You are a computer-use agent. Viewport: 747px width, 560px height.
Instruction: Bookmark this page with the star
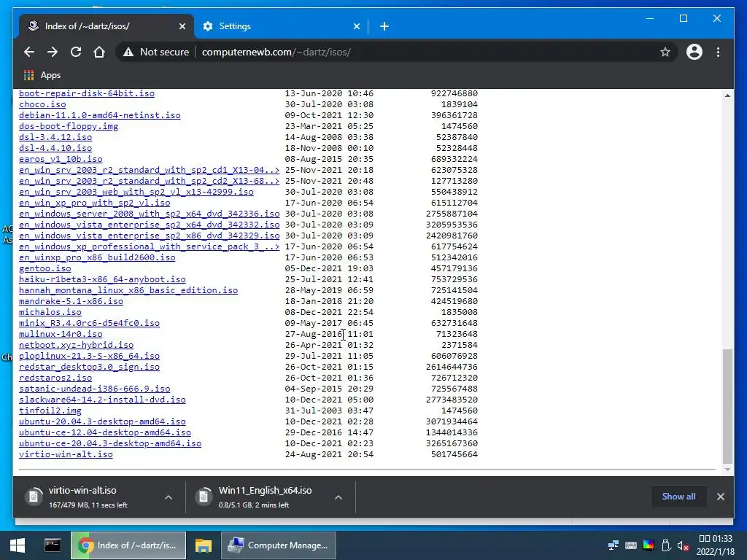pos(665,52)
